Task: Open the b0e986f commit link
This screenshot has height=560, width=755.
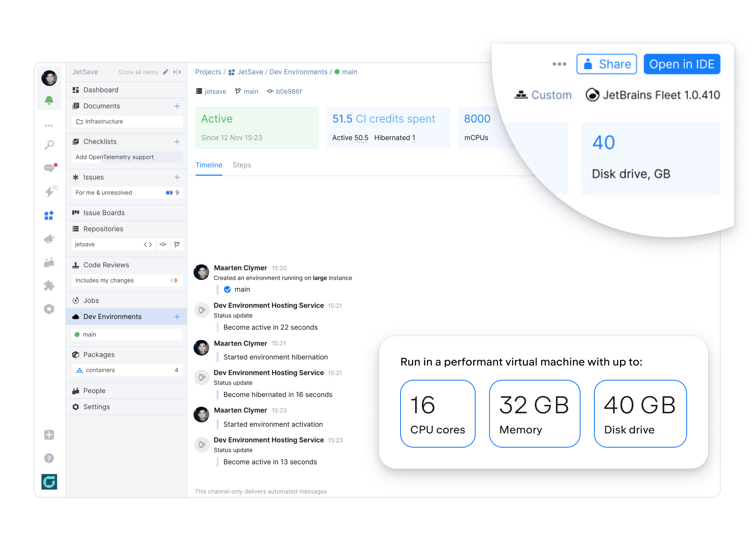Action: click(x=289, y=91)
